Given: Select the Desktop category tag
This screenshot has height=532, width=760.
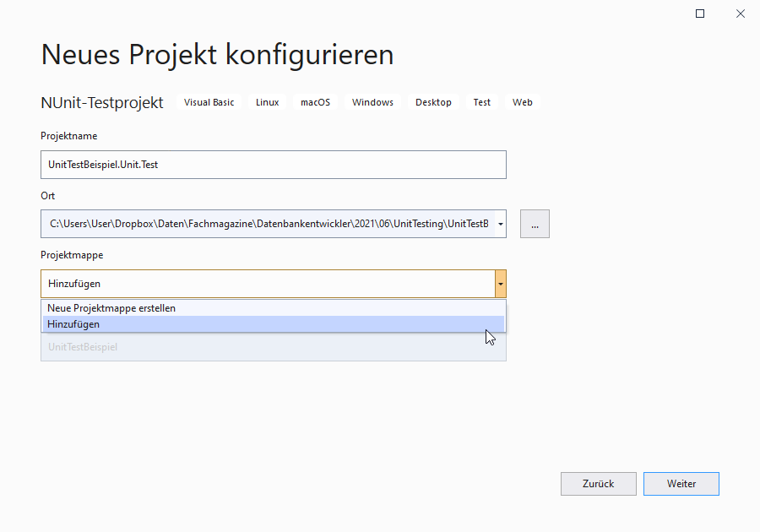Looking at the screenshot, I should pos(433,102).
